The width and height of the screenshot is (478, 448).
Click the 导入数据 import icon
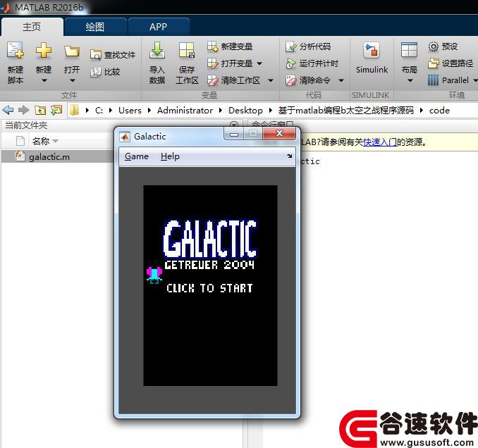[x=157, y=50]
